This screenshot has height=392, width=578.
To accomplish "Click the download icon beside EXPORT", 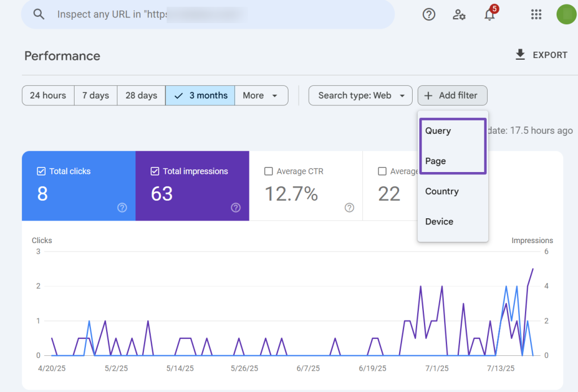I will pyautogui.click(x=519, y=55).
